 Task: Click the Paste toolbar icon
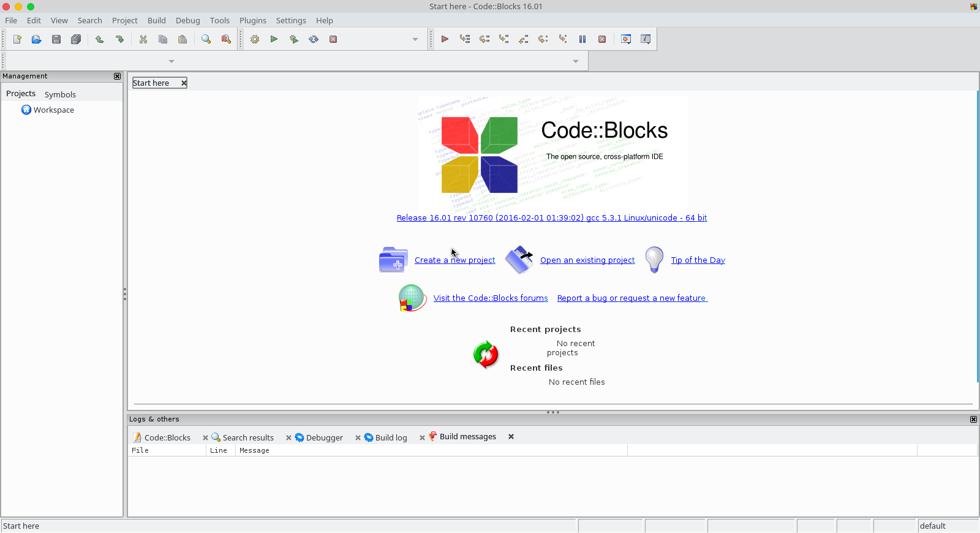click(183, 39)
